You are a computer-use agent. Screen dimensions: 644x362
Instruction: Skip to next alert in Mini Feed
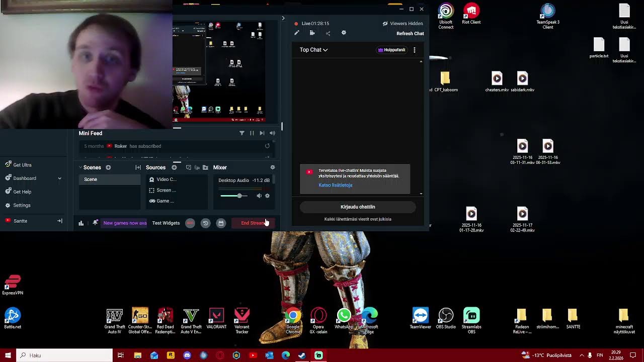(x=262, y=133)
